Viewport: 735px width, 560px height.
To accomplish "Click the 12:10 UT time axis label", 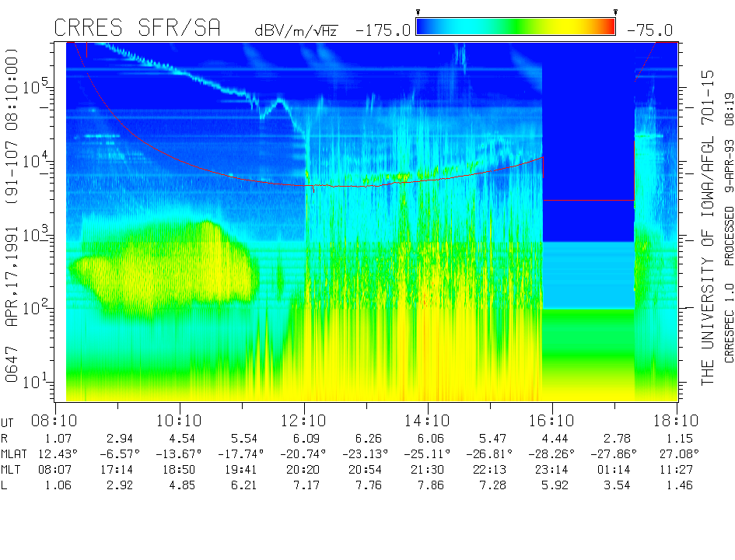I will coord(304,421).
